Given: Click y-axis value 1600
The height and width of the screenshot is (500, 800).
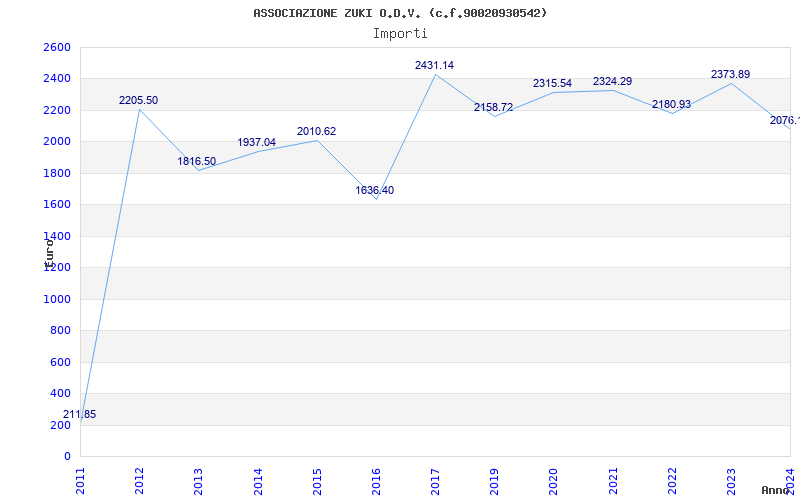Looking at the screenshot, I should pyautogui.click(x=57, y=205).
